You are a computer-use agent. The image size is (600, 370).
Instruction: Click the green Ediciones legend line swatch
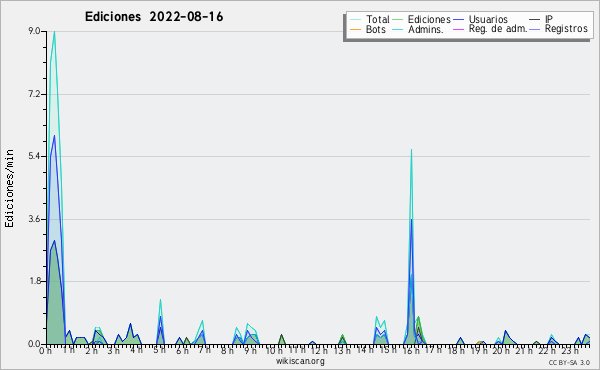(x=398, y=20)
